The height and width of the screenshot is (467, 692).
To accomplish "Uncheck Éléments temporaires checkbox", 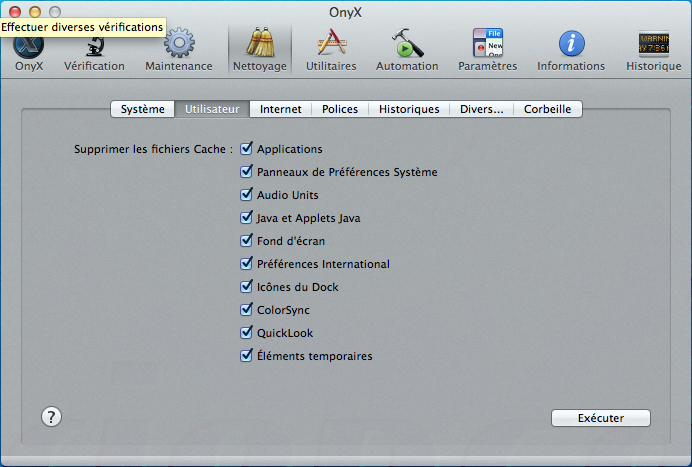I will pos(246,355).
